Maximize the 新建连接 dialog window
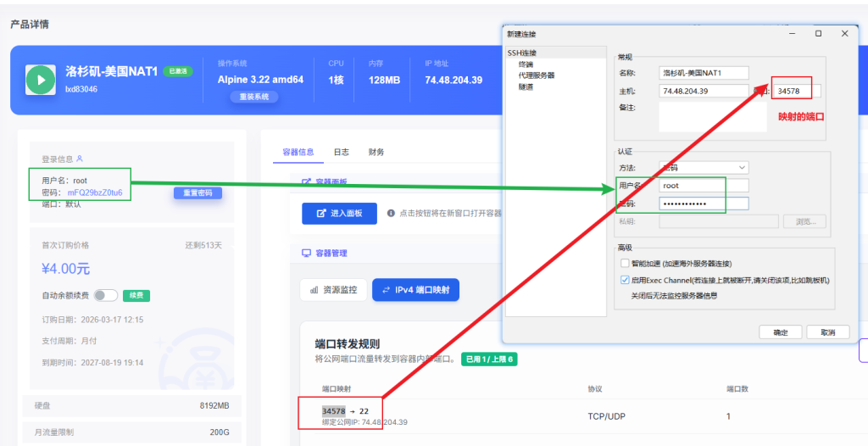868x446 pixels. 818,34
